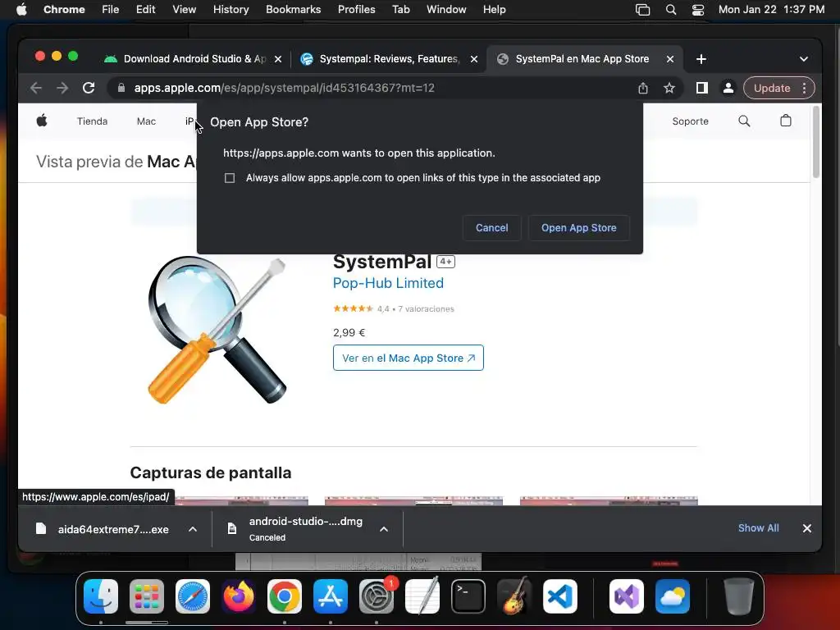Screen dimensions: 840x630
Task: Open the Bookmarks menu
Action: click(293, 10)
